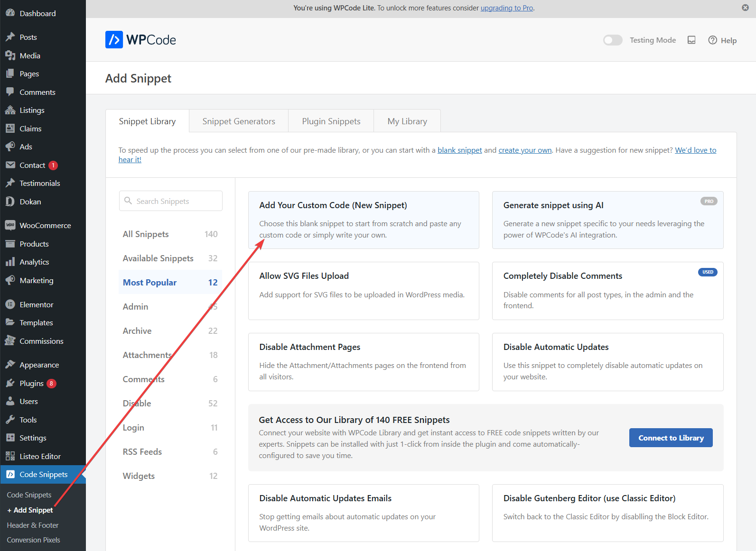Toggle the Testing Mode switch
Viewport: 756px width, 551px height.
(x=612, y=40)
